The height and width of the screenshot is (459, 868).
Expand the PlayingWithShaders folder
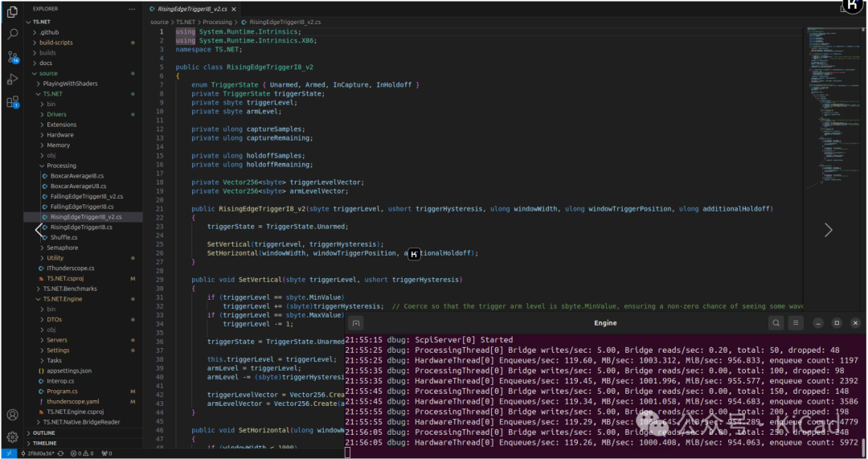tap(83, 84)
